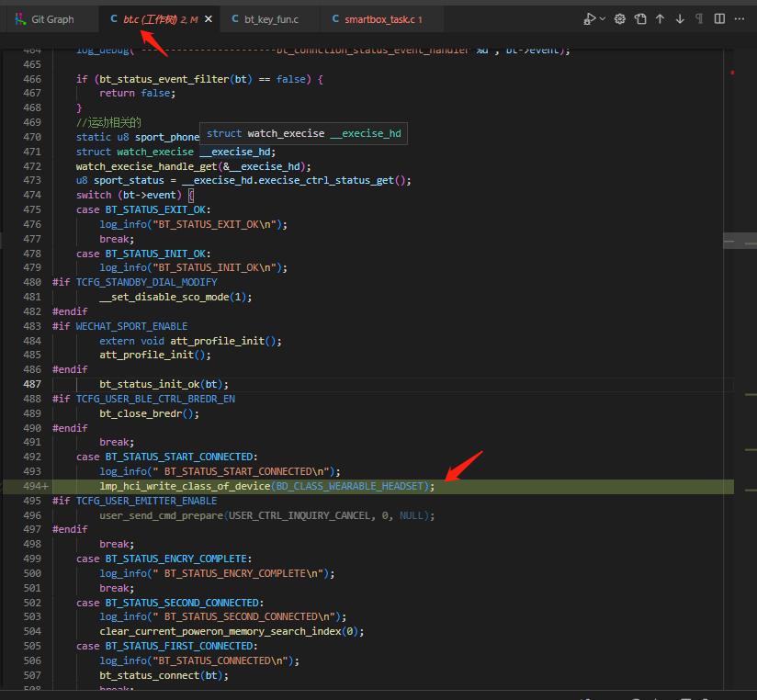Viewport: 757px width, 700px height.
Task: Go to previous change with up arrow
Action: [660, 18]
